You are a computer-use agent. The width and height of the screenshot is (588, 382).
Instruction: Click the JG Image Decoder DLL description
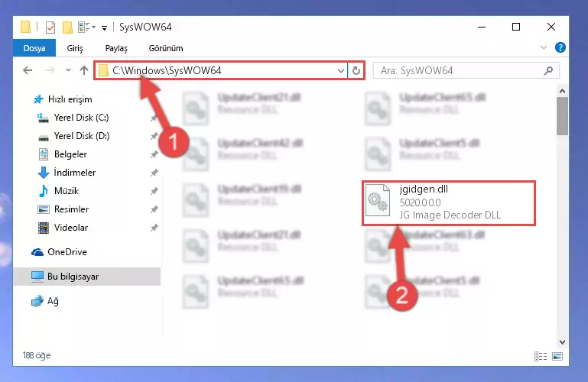coord(450,215)
